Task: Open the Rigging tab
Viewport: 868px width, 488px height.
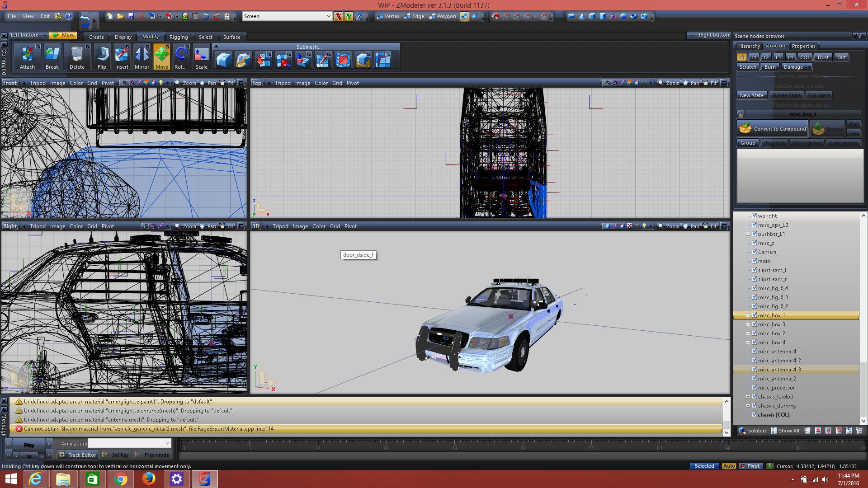Action: point(179,37)
